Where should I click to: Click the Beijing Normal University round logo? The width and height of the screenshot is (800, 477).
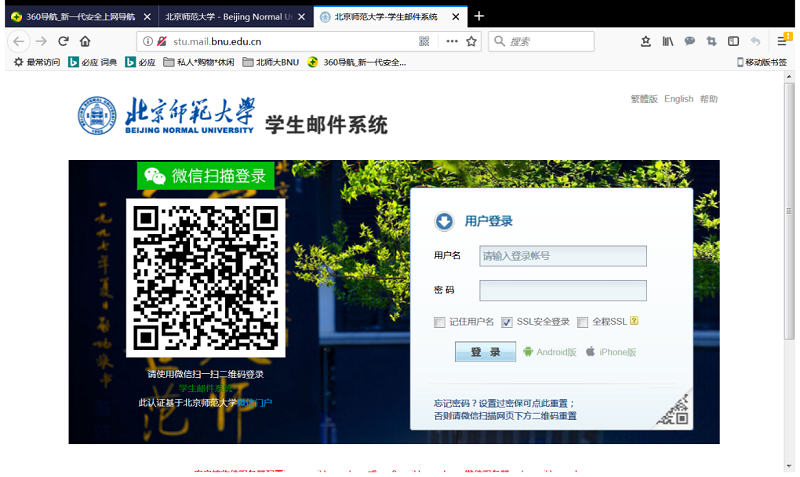point(97,116)
